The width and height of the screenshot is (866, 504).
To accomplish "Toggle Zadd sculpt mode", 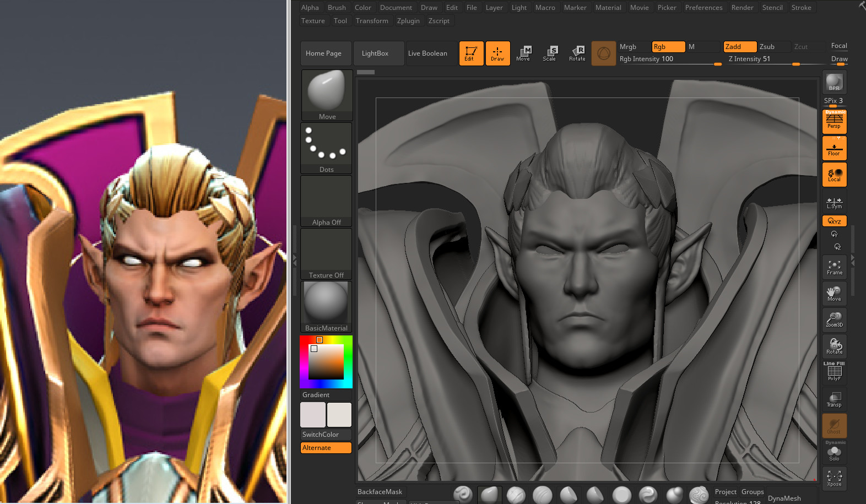I will click(x=740, y=47).
